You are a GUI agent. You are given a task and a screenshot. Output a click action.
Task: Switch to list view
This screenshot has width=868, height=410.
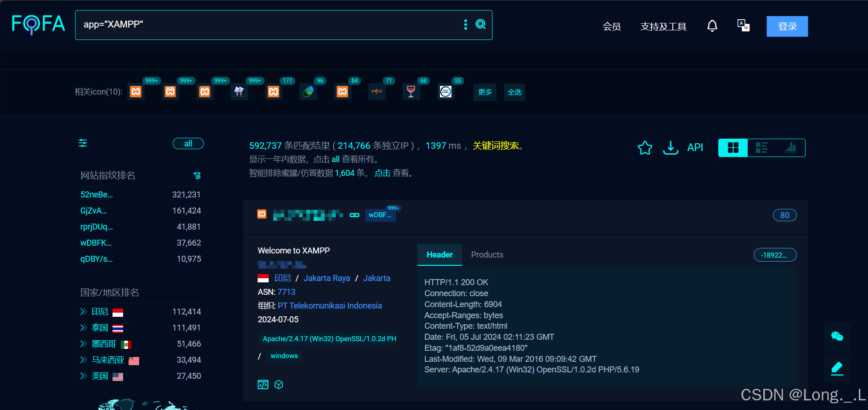pyautogui.click(x=762, y=148)
